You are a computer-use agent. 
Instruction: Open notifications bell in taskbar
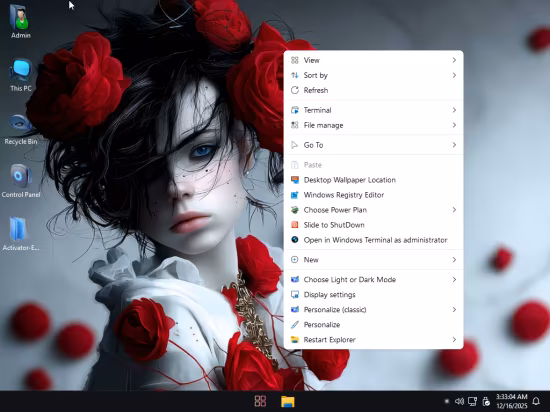[x=536, y=401]
